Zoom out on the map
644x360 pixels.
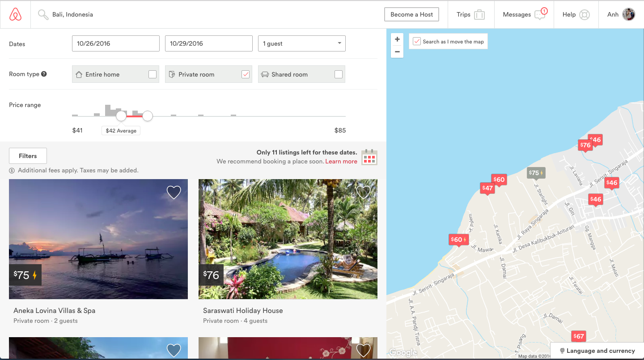point(397,51)
